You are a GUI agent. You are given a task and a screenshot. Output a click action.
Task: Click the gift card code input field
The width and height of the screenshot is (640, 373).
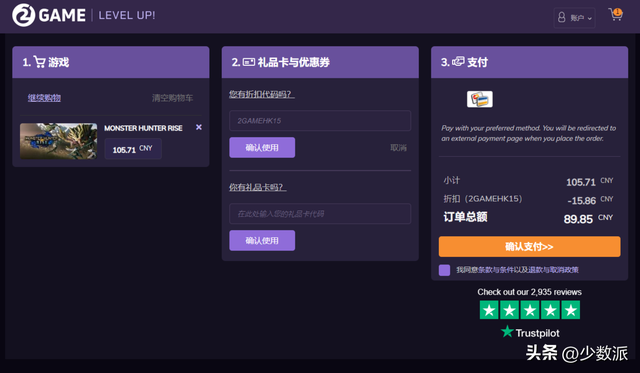(320, 213)
